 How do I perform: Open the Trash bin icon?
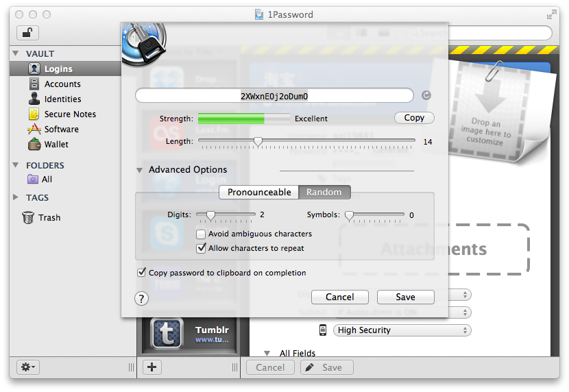(x=28, y=217)
